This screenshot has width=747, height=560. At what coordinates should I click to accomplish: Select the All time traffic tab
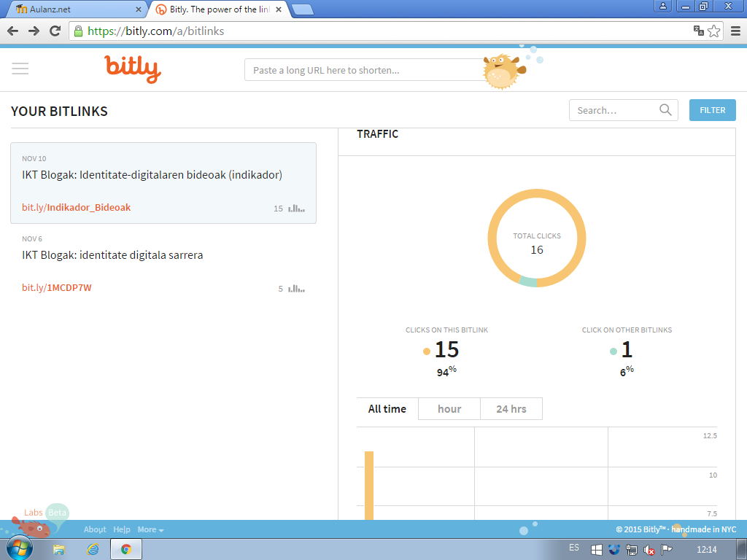coord(387,408)
